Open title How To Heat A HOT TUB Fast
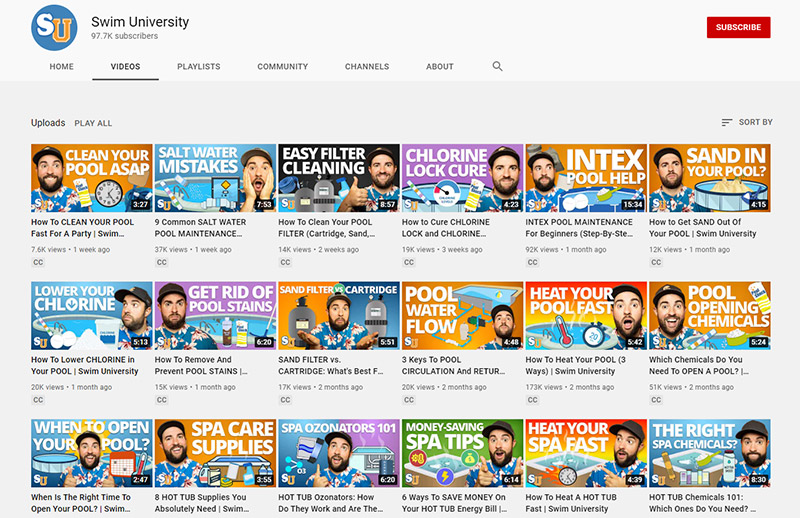 pos(571,503)
